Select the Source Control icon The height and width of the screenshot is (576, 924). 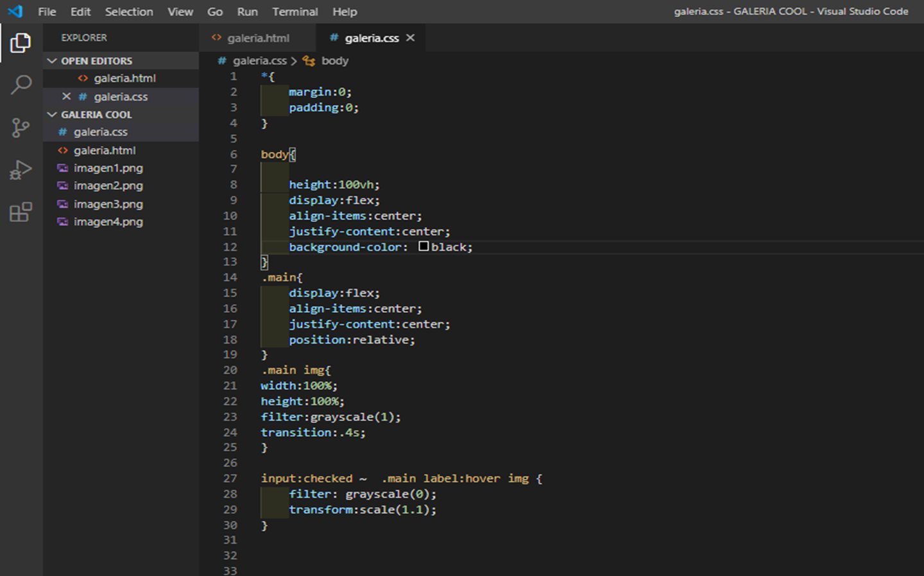coord(21,128)
